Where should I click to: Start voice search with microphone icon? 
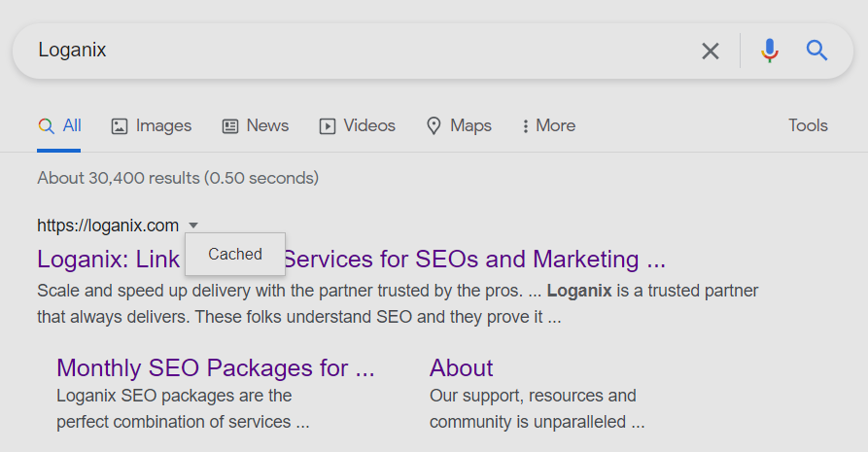[x=770, y=51]
